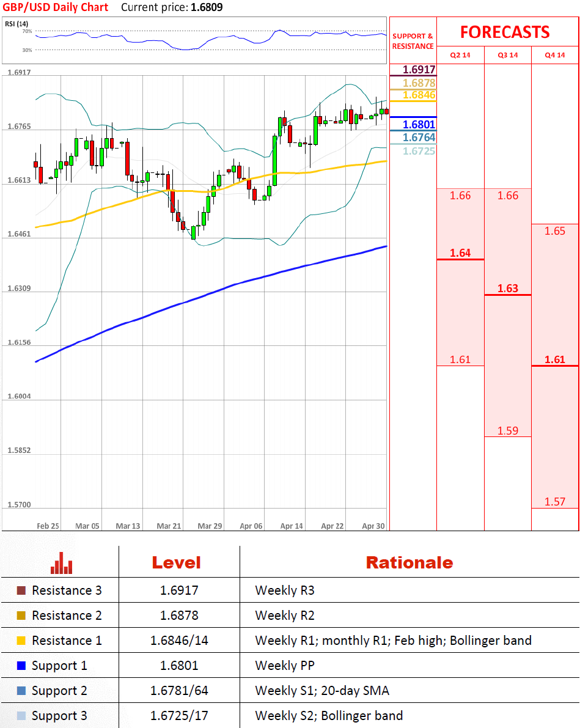Click the 1.6725/17 level cell
This screenshot has width=580, height=728.
pyautogui.click(x=179, y=716)
